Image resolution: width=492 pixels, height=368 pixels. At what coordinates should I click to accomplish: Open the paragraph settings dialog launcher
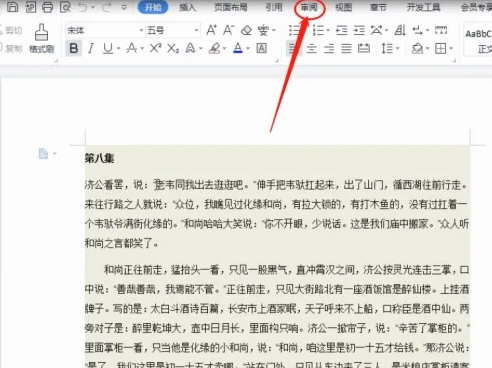pos(454,60)
